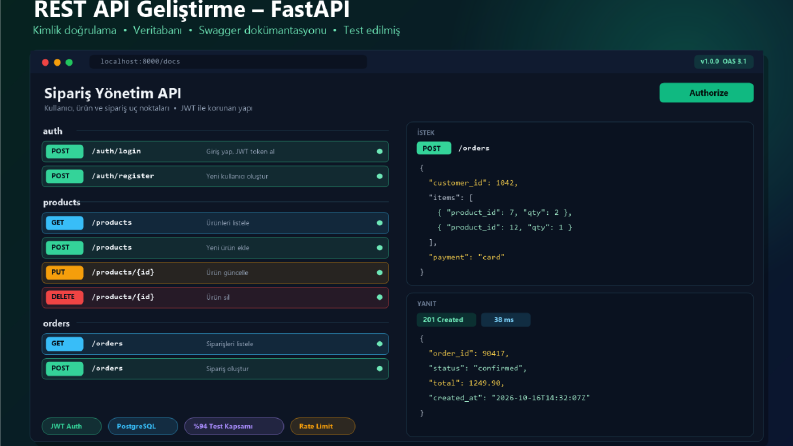Click the green Authorize button
The width and height of the screenshot is (793, 446).
(706, 93)
